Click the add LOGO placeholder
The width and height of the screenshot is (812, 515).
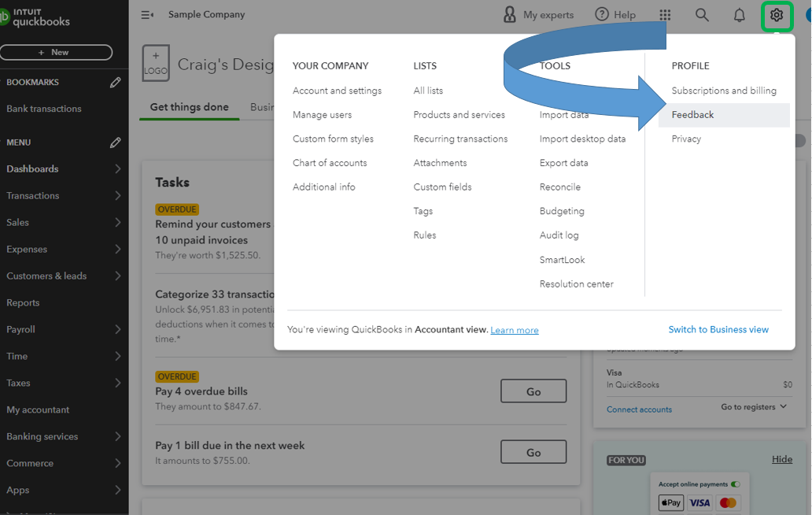(156, 63)
